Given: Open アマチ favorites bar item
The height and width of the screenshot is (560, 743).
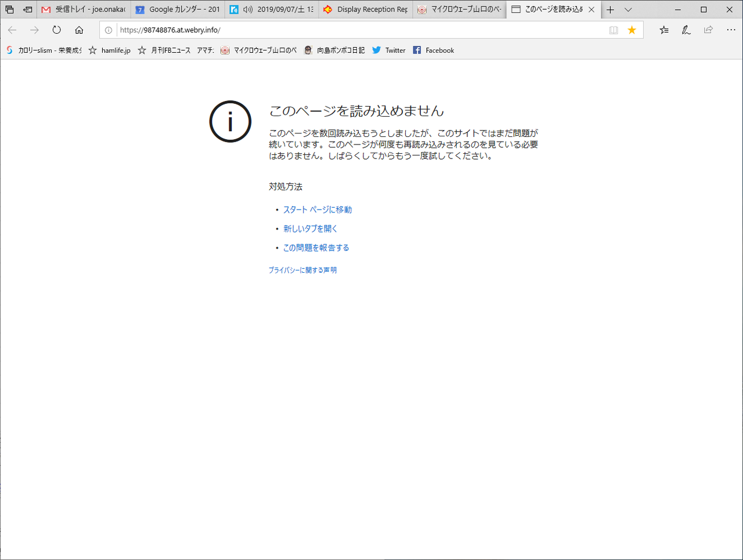Looking at the screenshot, I should (205, 50).
